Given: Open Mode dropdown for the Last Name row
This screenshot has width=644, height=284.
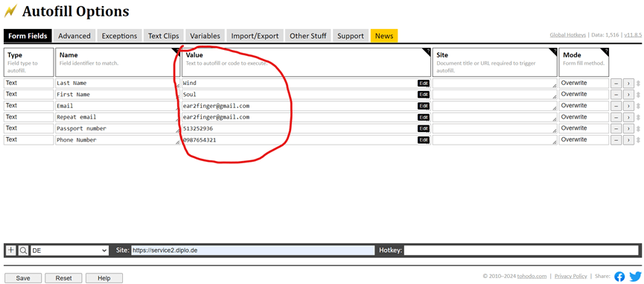Looking at the screenshot, I should pos(584,83).
